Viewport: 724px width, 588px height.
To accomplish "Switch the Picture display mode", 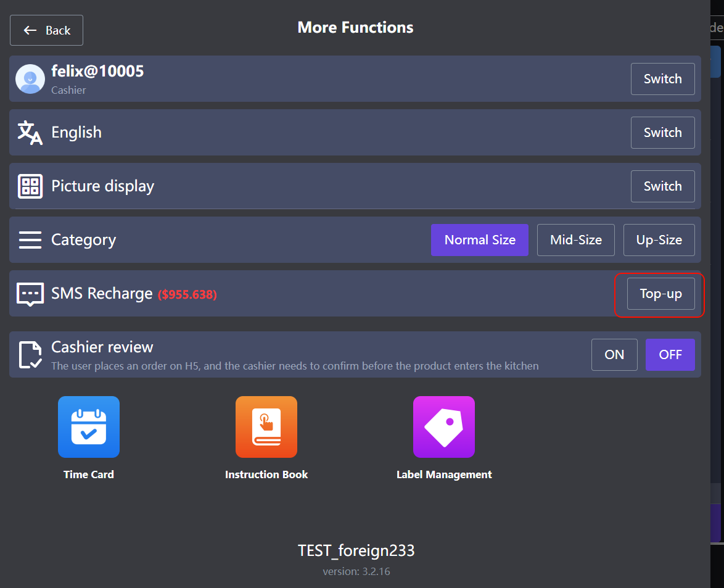I will [662, 186].
